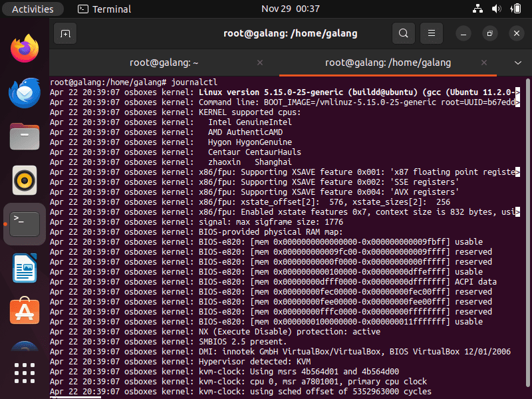Launch Thunderbird mail from the dock
This screenshot has height=399, width=532.
coord(25,93)
